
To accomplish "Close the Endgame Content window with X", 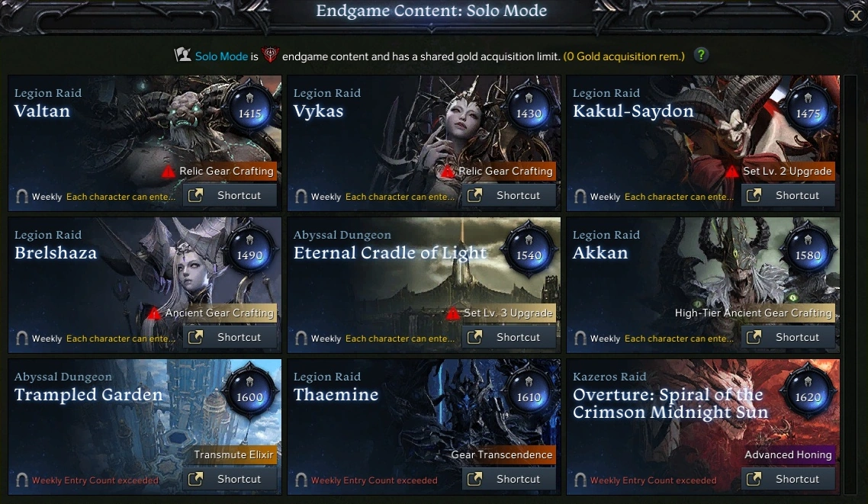I will [856, 16].
